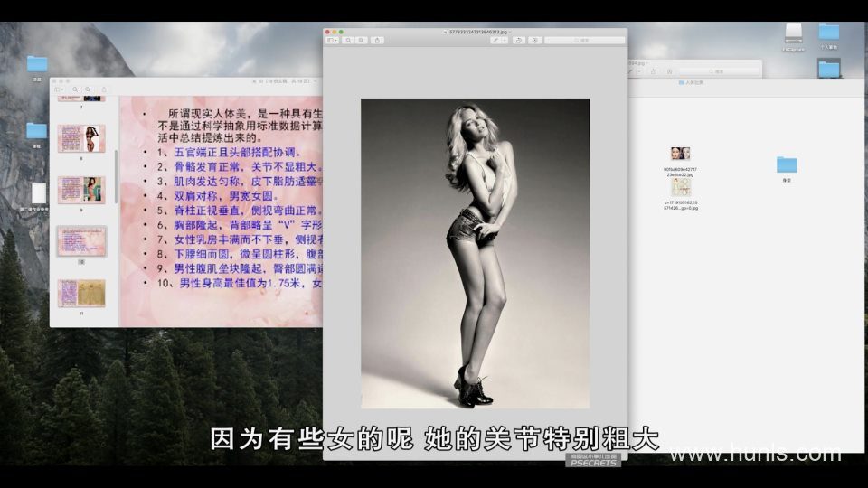Select body diagram jpg thumbnail in Finder window

click(x=680, y=188)
